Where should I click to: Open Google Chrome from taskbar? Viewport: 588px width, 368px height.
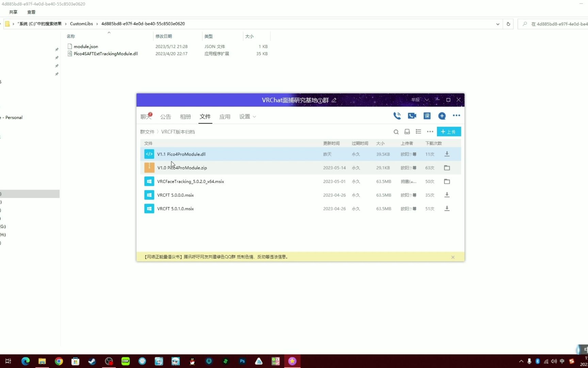pos(59,361)
